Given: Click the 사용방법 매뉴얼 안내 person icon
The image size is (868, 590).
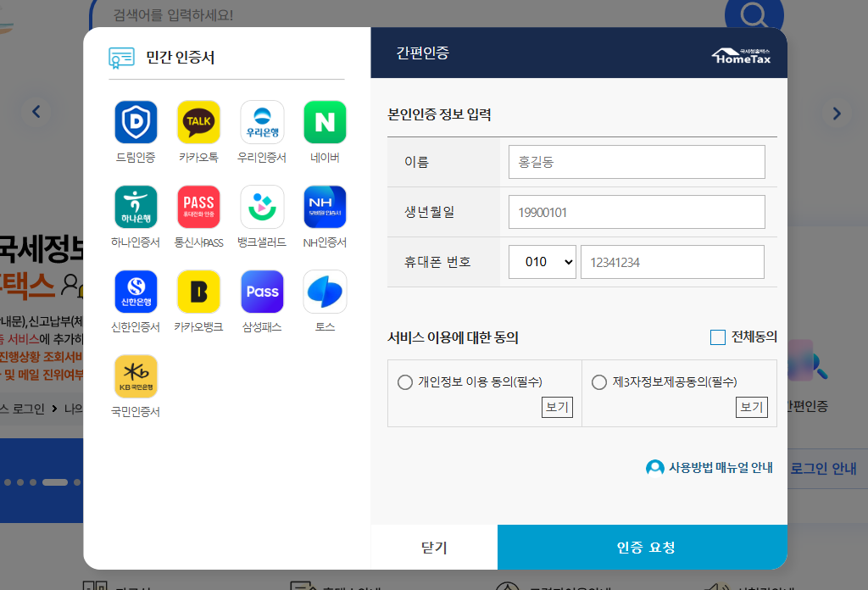Looking at the screenshot, I should 655,468.
